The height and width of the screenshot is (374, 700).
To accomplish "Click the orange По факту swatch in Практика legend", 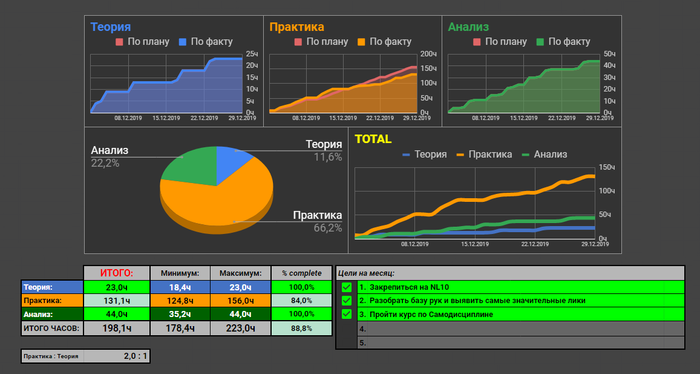I will click(361, 42).
